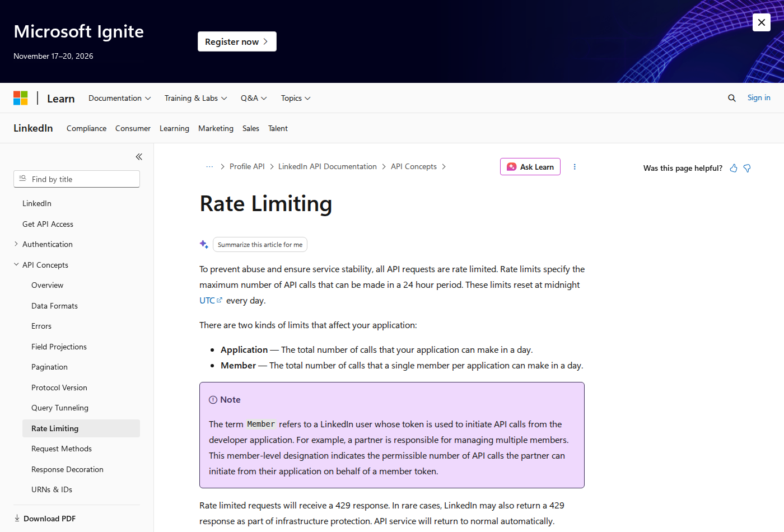
Task: Open the Topics dropdown menu
Action: pos(296,98)
